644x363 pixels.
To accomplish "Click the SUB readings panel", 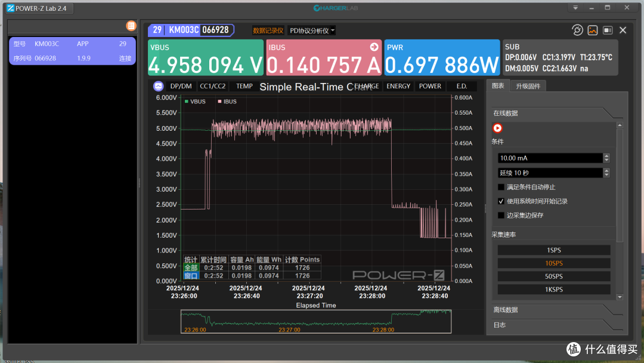I will click(x=560, y=57).
